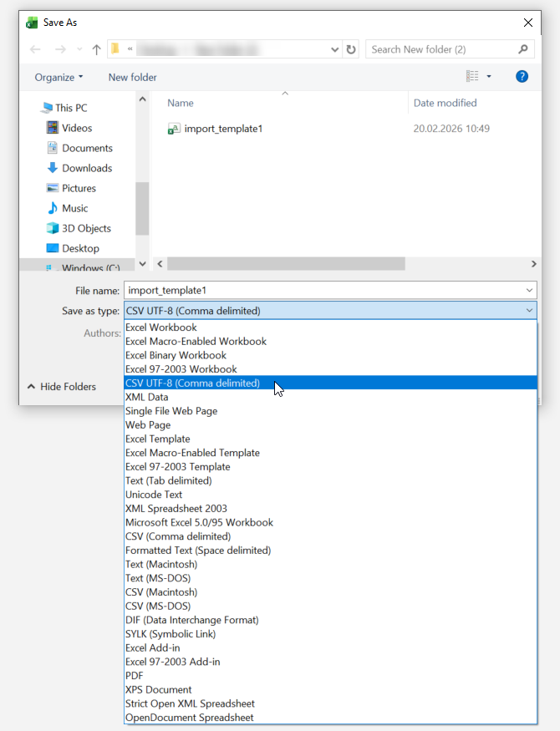Open the Pictures folder
Viewport: 560px width, 731px height.
click(x=71, y=188)
